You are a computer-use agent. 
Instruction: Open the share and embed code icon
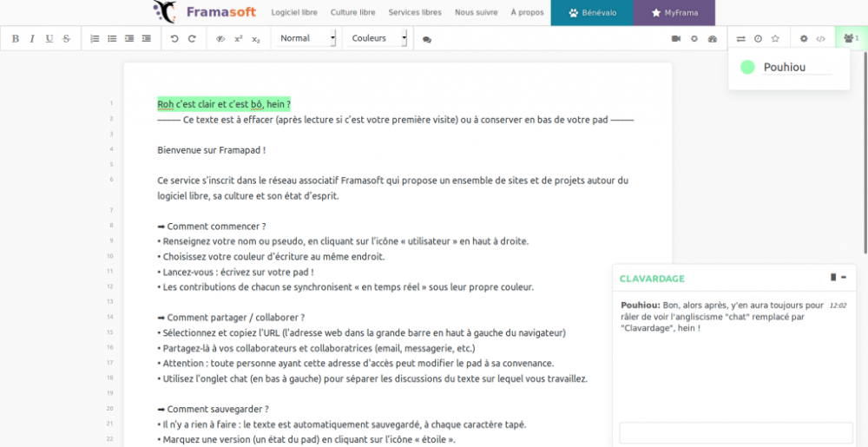tap(821, 39)
